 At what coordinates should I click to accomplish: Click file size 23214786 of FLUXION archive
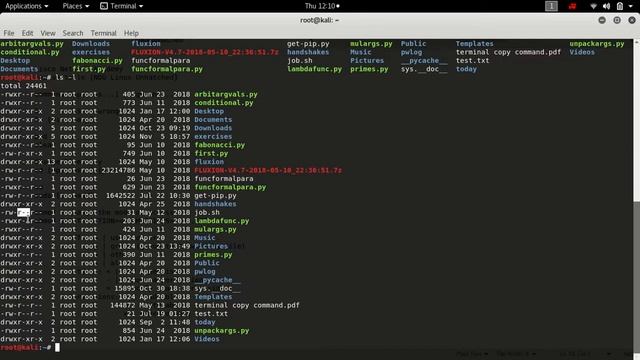click(119, 170)
